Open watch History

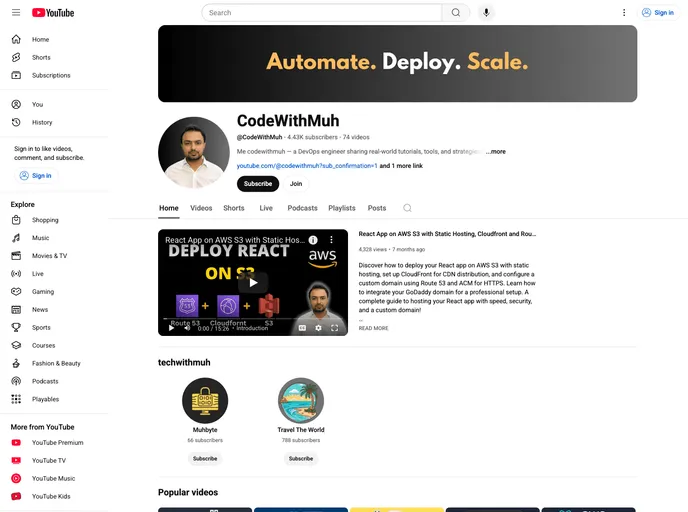(x=54, y=122)
